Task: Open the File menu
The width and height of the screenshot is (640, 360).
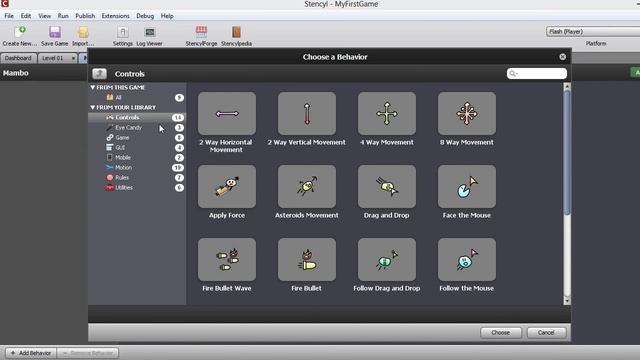Action: (9, 16)
